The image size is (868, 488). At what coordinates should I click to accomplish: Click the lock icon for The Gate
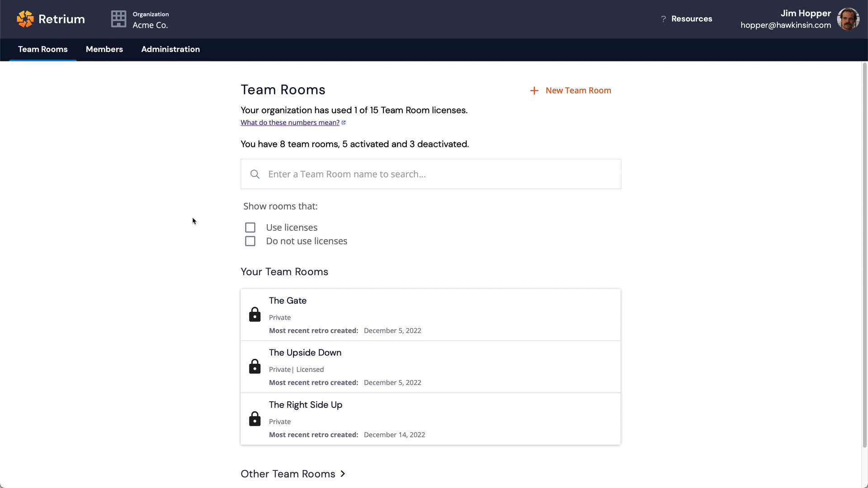point(255,314)
